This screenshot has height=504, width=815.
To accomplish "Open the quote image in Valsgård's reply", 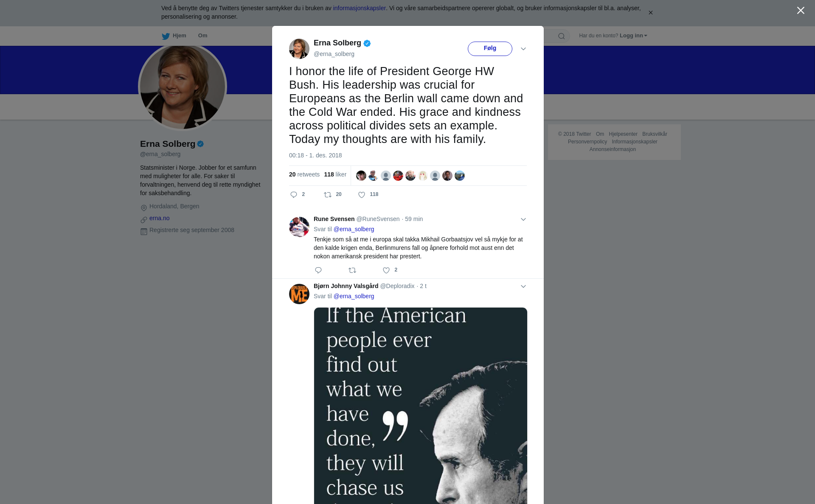I will 420,406.
